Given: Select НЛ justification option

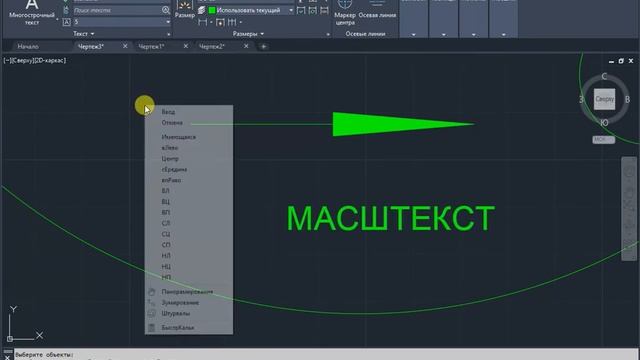Looking at the screenshot, I should [189, 256].
